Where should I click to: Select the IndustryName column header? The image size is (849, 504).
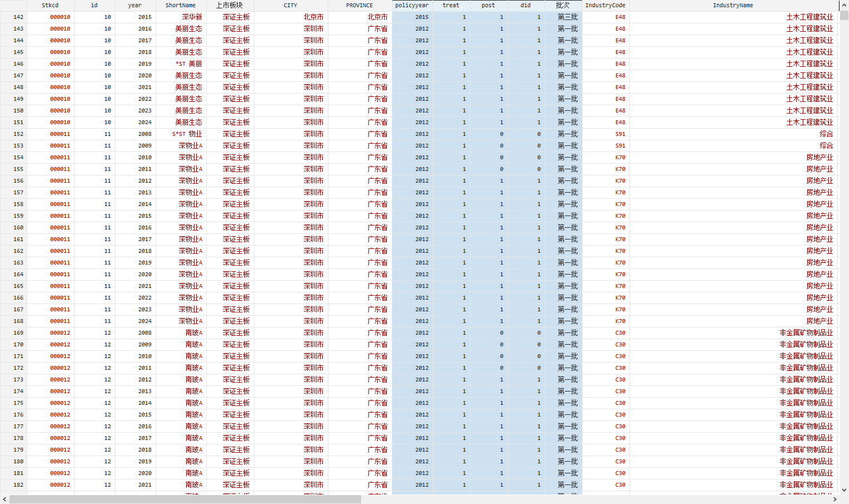pyautogui.click(x=732, y=6)
